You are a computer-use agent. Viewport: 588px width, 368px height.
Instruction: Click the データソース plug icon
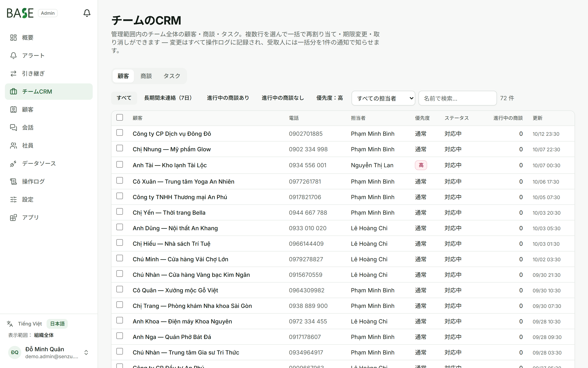pos(13,164)
